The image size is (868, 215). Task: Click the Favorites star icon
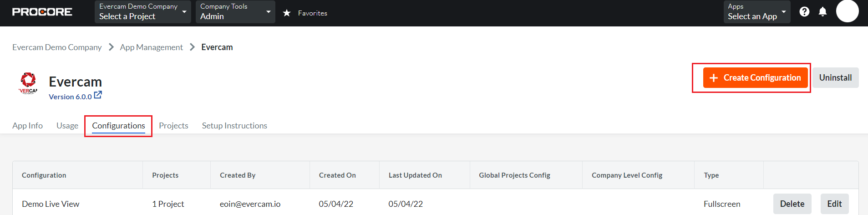click(287, 13)
